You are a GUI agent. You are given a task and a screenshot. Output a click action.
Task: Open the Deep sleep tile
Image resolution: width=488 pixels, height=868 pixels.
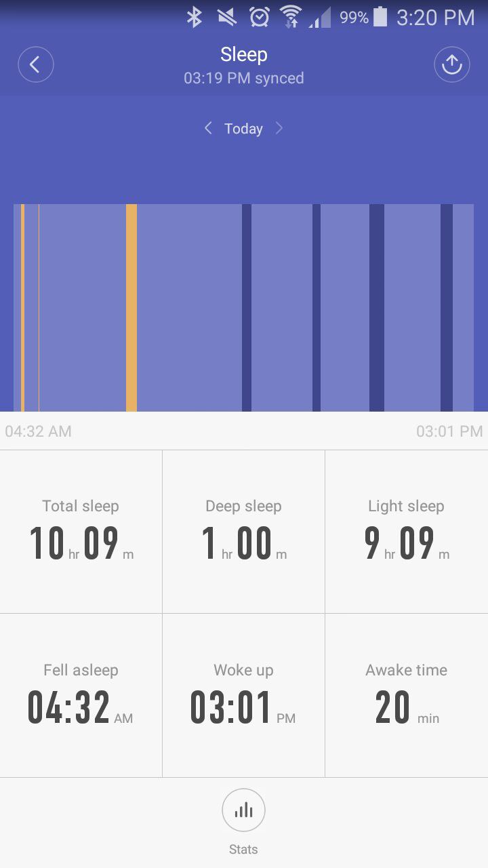coord(244,532)
